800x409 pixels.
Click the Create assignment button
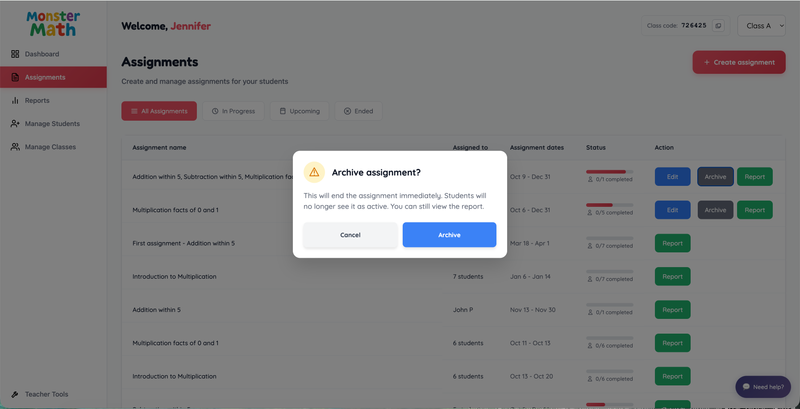739,62
